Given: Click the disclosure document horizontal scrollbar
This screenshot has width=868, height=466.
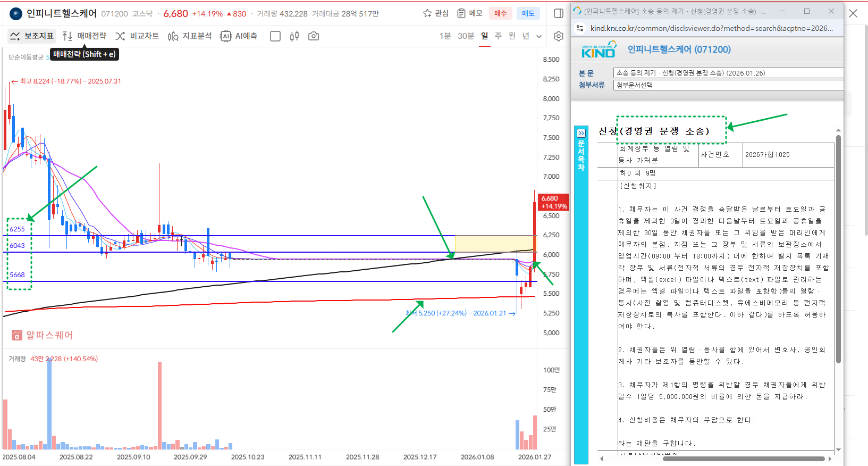Looking at the screenshot, I should coord(714,459).
